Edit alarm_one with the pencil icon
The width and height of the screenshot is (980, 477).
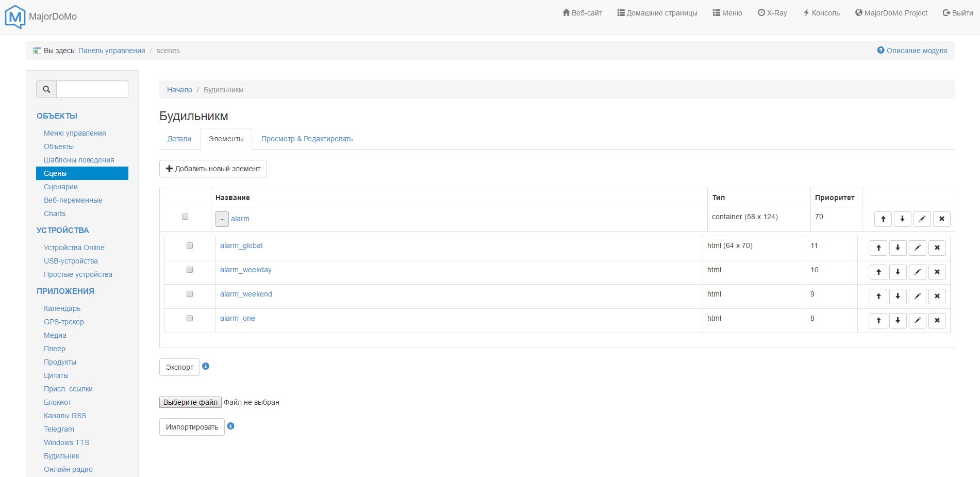(x=917, y=321)
